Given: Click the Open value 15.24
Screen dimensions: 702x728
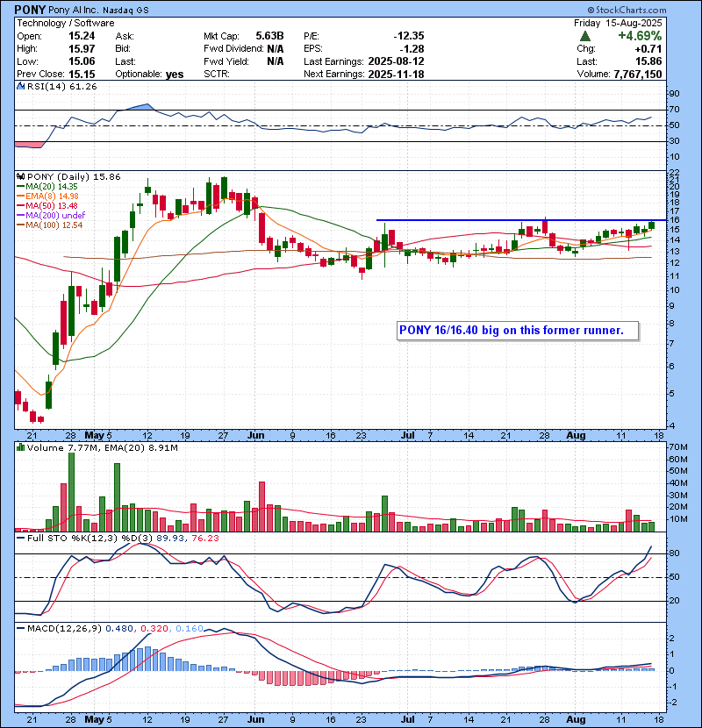Looking at the screenshot, I should click(82, 36).
